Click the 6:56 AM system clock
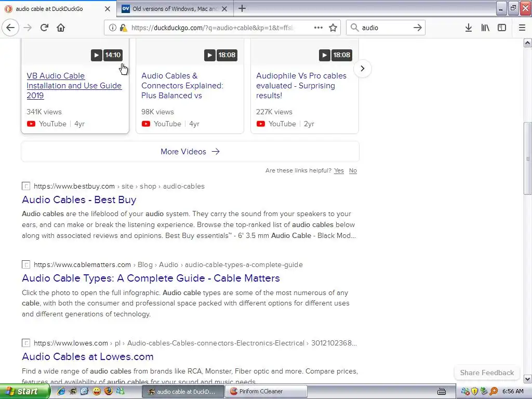The height and width of the screenshot is (399, 532). tap(513, 392)
